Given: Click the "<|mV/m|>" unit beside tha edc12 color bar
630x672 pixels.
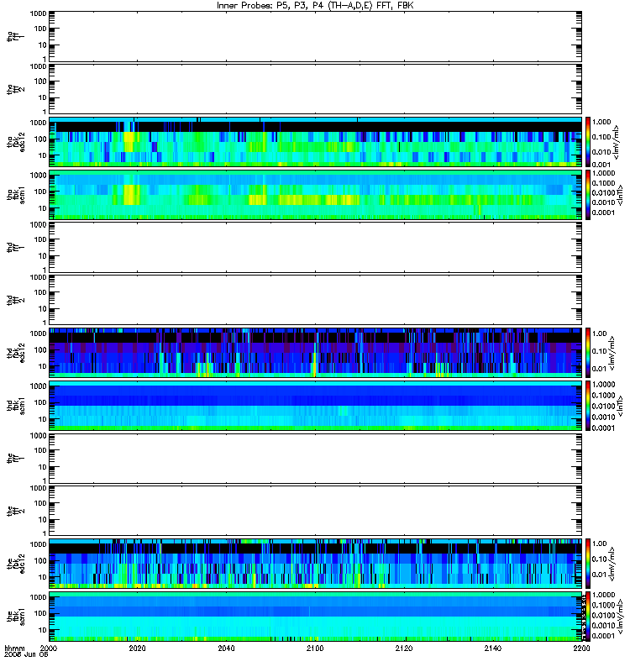Looking at the screenshot, I should coord(616,142).
